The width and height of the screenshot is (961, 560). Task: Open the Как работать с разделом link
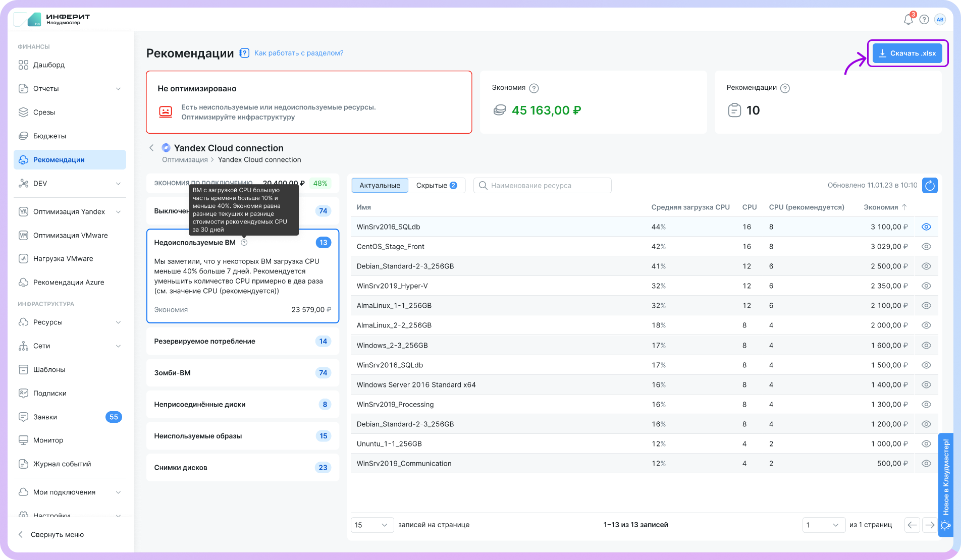click(298, 53)
